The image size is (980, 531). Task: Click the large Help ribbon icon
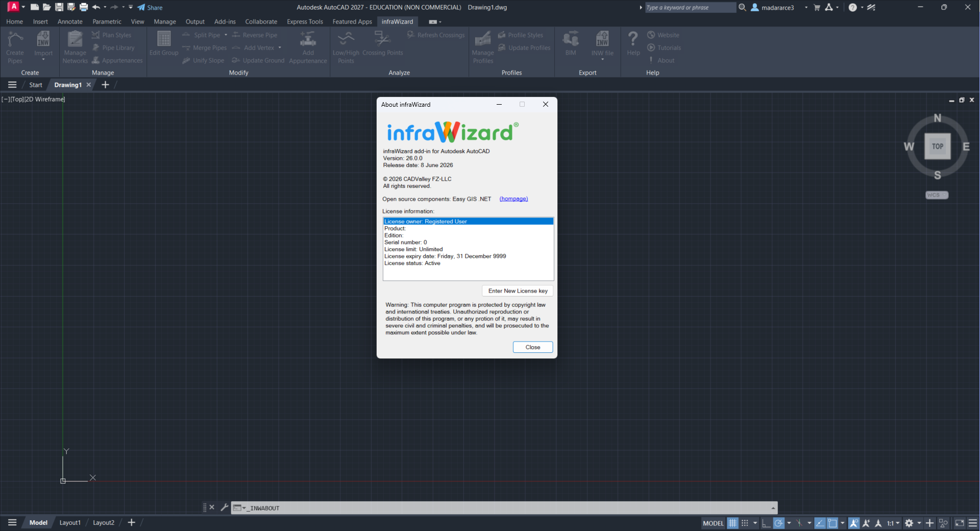pos(633,43)
